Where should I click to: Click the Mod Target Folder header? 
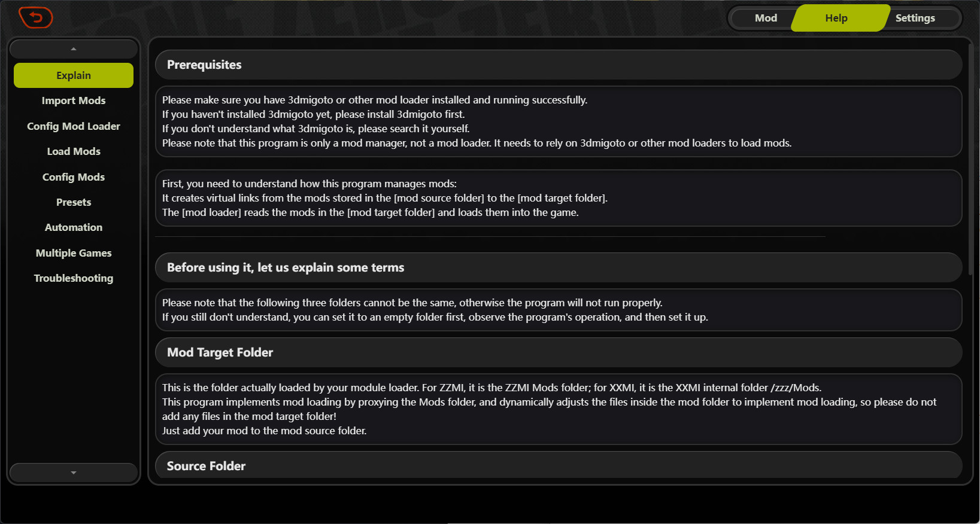point(220,352)
